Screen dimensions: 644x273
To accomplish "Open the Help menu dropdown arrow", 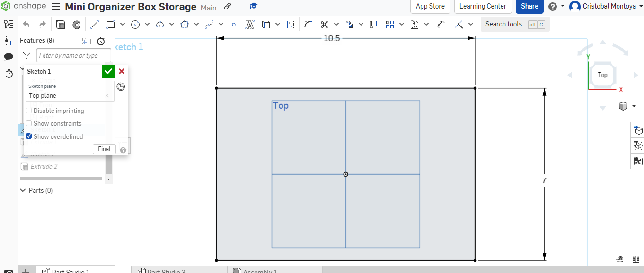I will (x=563, y=6).
